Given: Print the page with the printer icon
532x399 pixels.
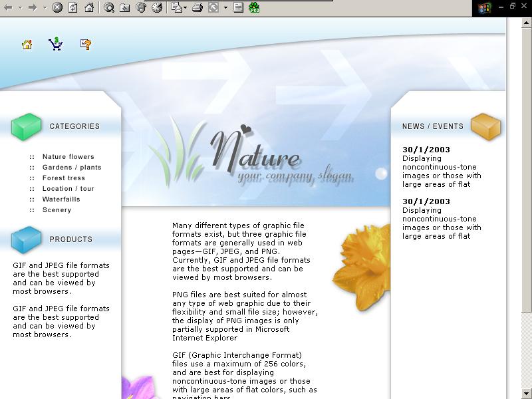Looking at the screenshot, I should [198, 7].
